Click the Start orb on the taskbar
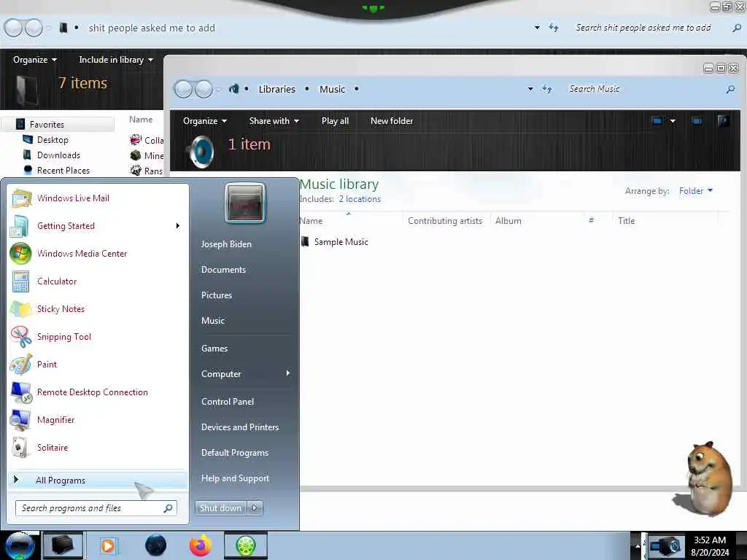 [x=20, y=545]
